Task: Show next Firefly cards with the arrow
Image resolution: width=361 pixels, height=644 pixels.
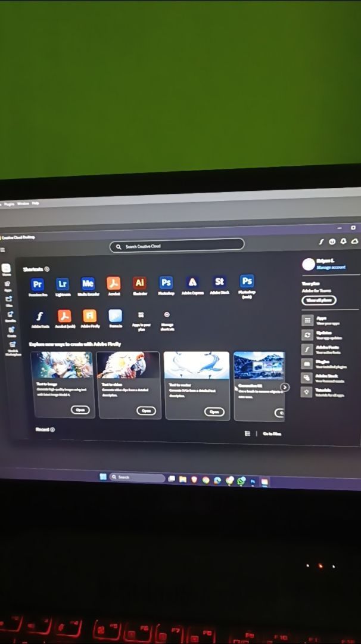Action: (x=285, y=387)
